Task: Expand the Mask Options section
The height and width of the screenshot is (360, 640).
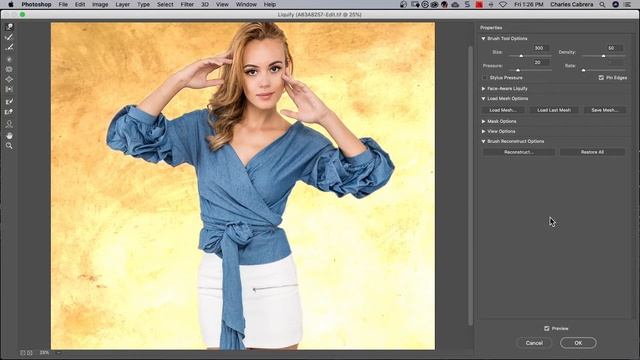Action: click(483, 122)
